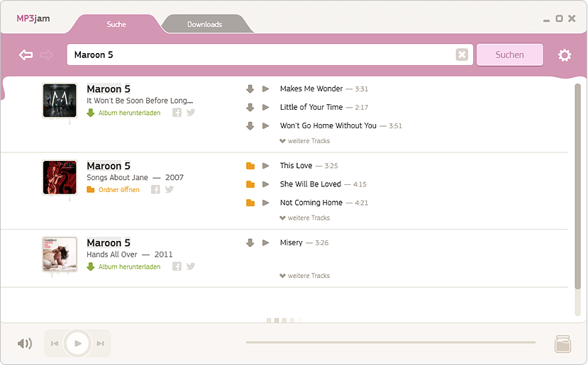Play the track She Will Be Loved
Image resolution: width=588 pixels, height=365 pixels.
tap(265, 184)
